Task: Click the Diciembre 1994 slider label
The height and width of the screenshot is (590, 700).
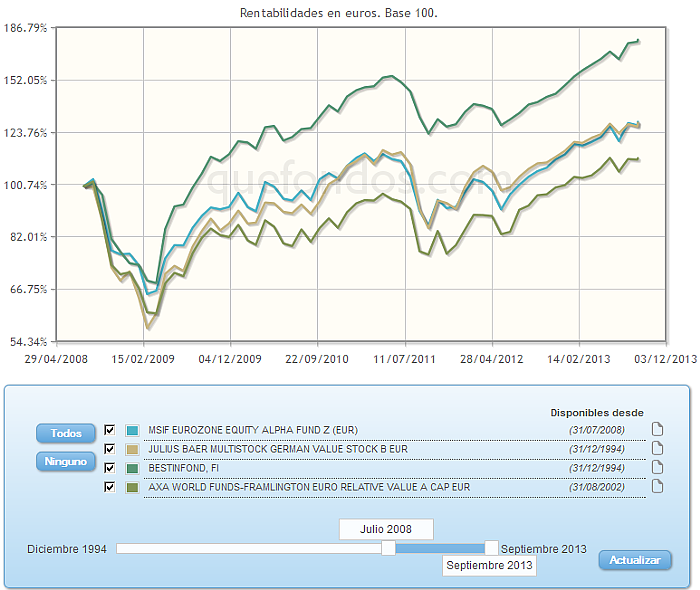Action: [x=67, y=549]
